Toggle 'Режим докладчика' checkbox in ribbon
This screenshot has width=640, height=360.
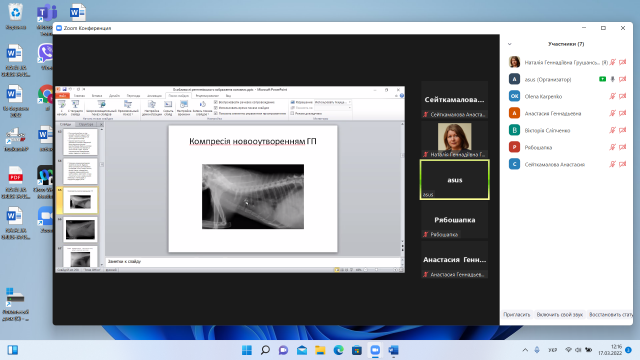point(292,113)
